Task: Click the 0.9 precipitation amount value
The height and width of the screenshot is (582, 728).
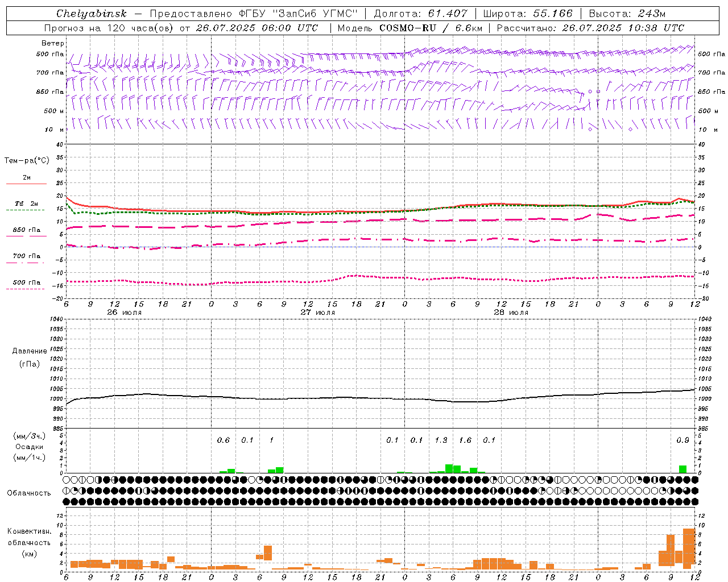Action: click(682, 440)
